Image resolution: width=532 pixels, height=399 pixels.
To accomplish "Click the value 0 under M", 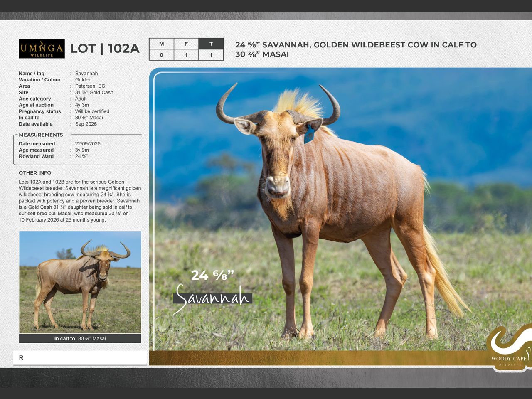I will tap(161, 55).
